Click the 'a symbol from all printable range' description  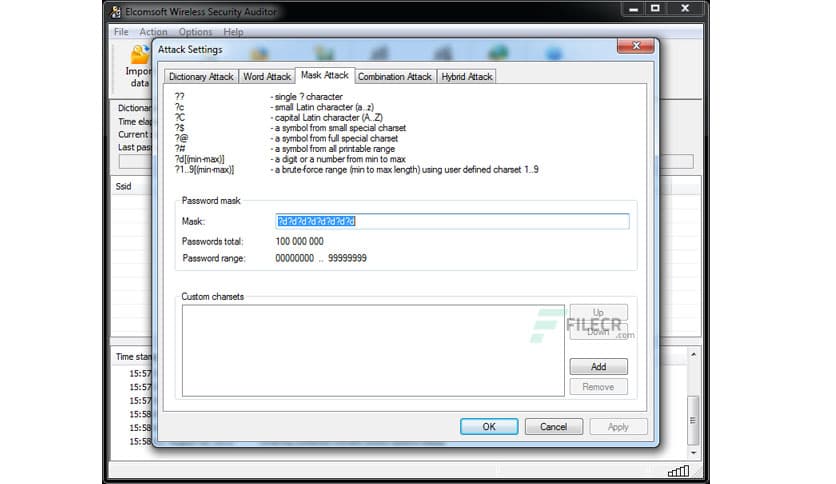point(333,149)
